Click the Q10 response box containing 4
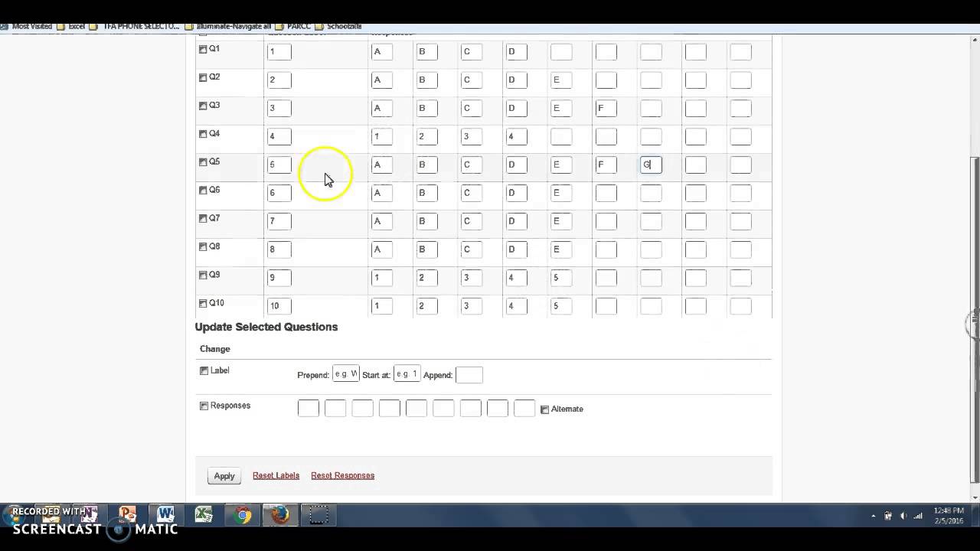The image size is (980, 551). tap(516, 306)
